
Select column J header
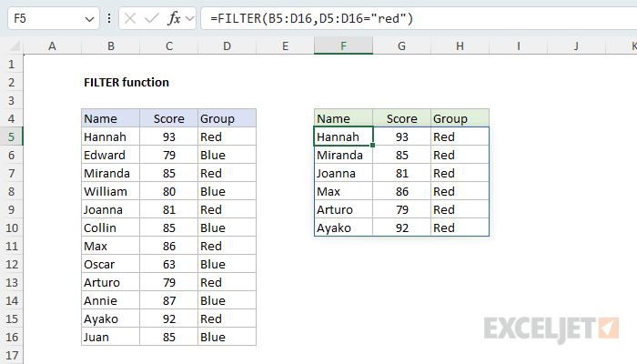point(576,45)
